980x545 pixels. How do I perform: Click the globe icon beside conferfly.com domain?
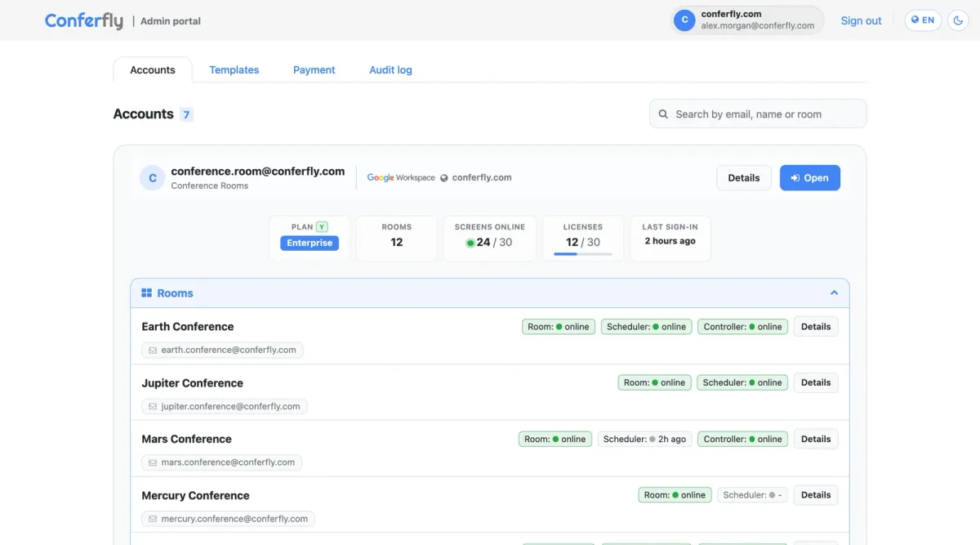(444, 177)
